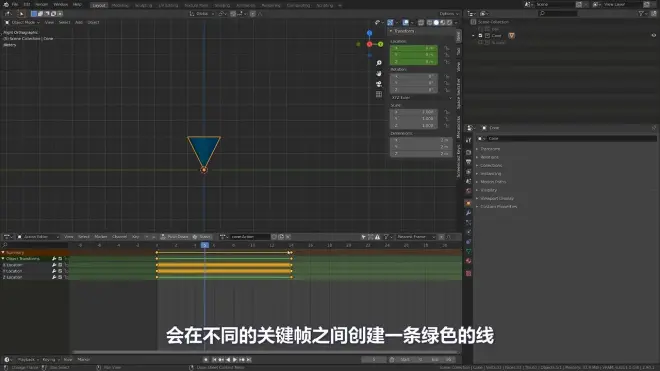Open the Window menu in top bar
Screen dimensions: 660x371
[x=61, y=4]
